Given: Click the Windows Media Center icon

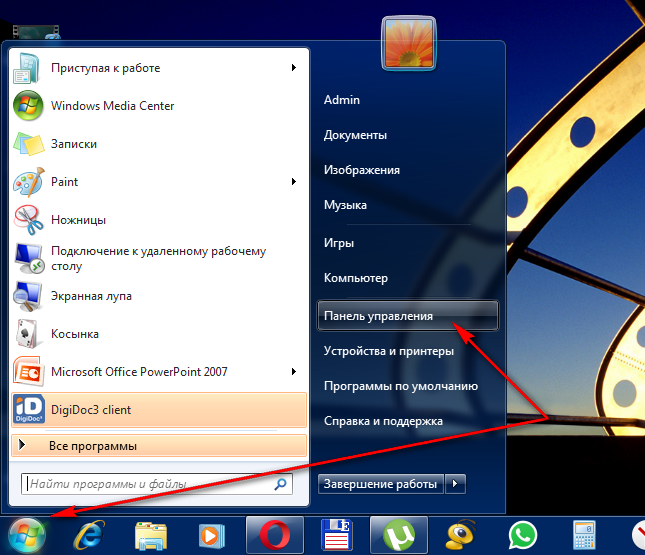Looking at the screenshot, I should tap(28, 106).
